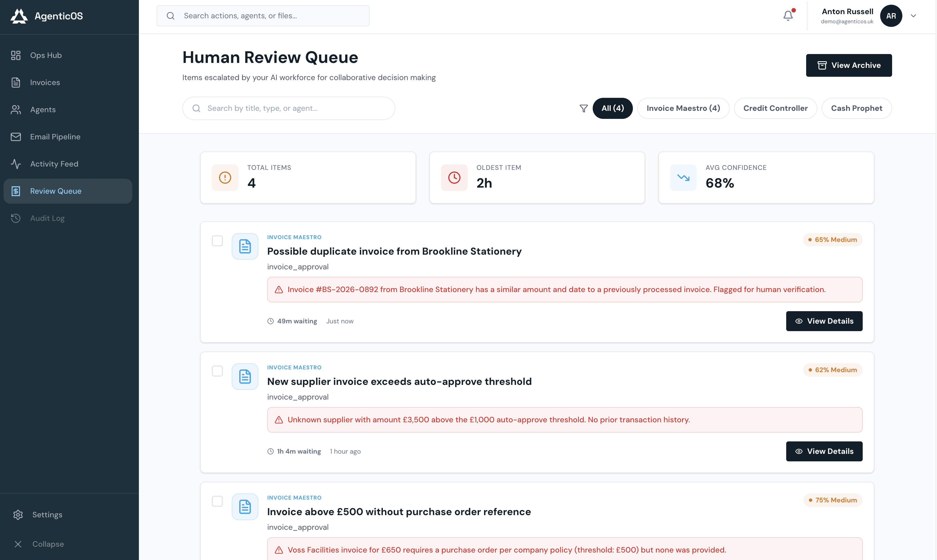Screen dimensions: 937x560
Task: Go to the Invoices page
Action: click(68, 83)
